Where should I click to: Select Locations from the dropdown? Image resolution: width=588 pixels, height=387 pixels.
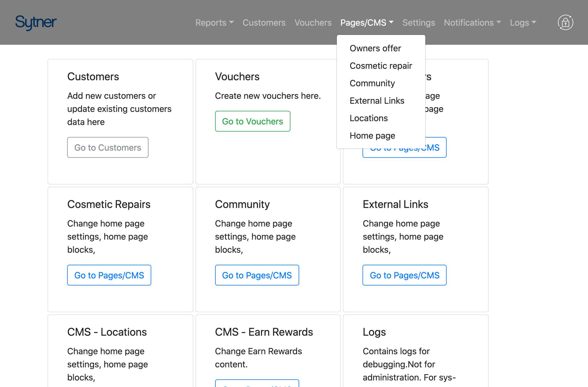369,118
